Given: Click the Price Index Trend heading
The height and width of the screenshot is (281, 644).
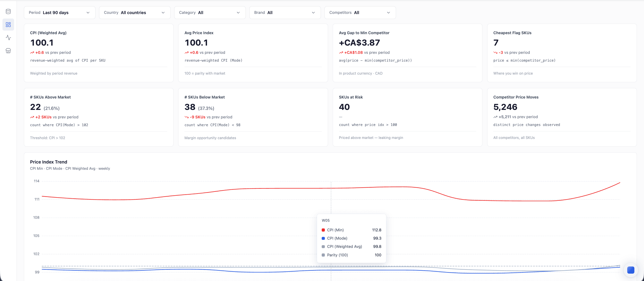Looking at the screenshot, I should (x=49, y=162).
